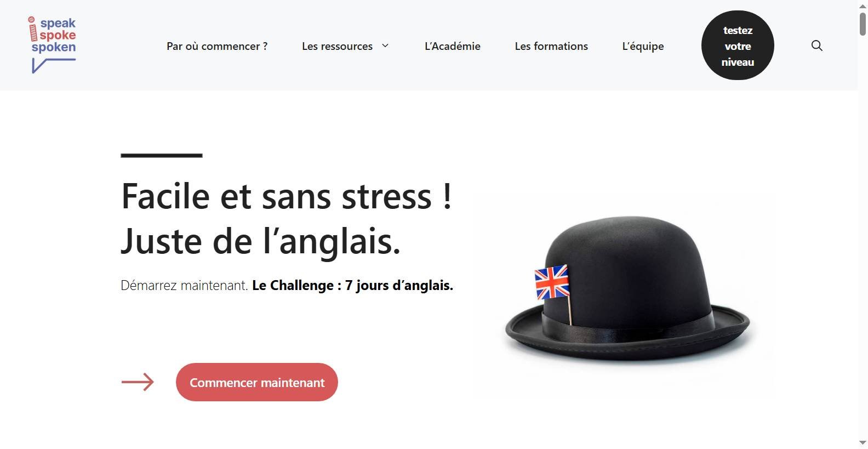Start with the Commencer maintenant button
The image size is (868, 449).
pos(257,382)
